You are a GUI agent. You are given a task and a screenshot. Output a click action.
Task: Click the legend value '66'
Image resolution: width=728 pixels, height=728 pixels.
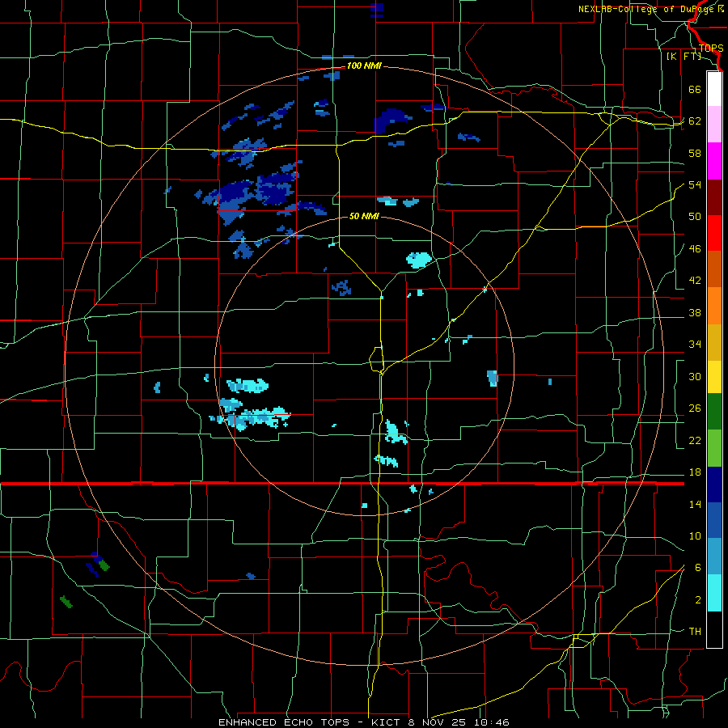[x=695, y=90]
